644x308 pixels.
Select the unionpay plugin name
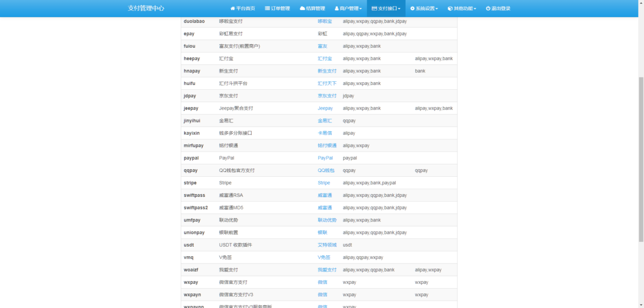click(194, 232)
